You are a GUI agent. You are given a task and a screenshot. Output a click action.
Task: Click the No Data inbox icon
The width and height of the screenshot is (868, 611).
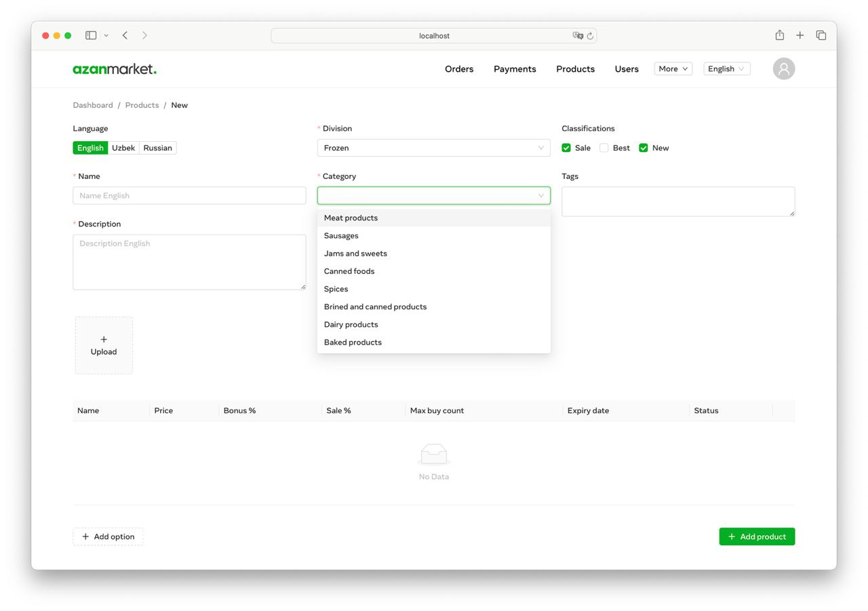(433, 454)
